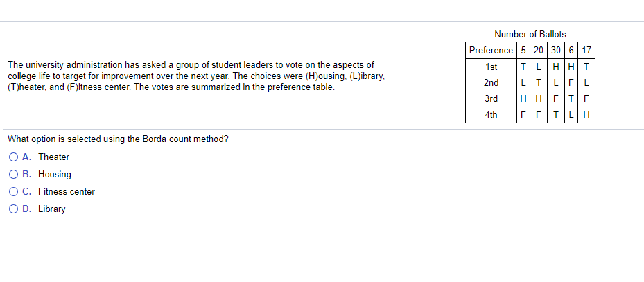Click the 6 ballots column header
This screenshot has height=282, width=644.
point(571,50)
